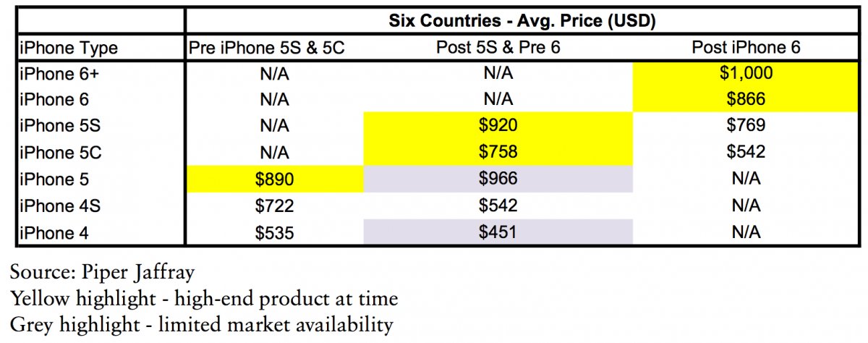Click the $769 iPhone 5S price cell
Viewport: 868px width, 343px height.
[747, 126]
